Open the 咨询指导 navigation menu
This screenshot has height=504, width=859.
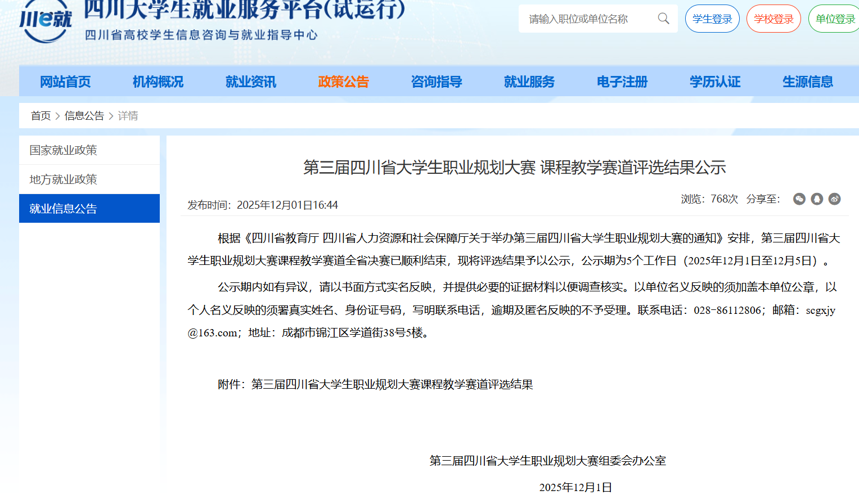tap(437, 82)
